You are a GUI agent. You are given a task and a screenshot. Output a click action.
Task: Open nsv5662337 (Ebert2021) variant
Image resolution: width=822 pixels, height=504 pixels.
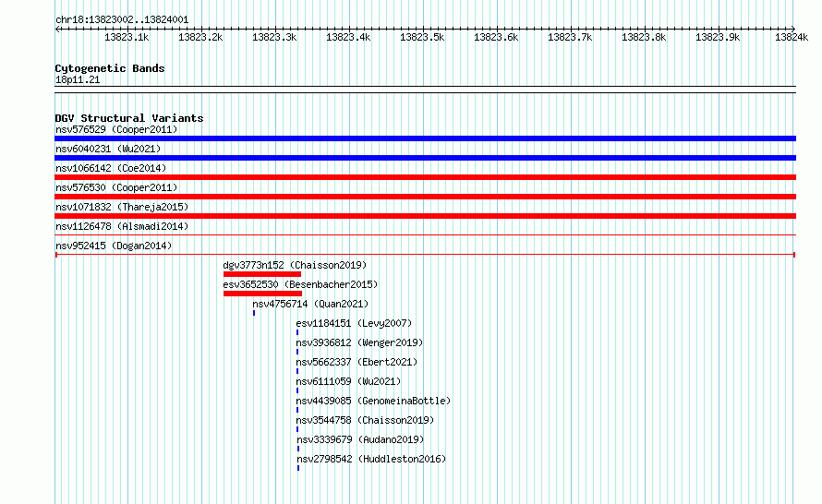(x=357, y=362)
